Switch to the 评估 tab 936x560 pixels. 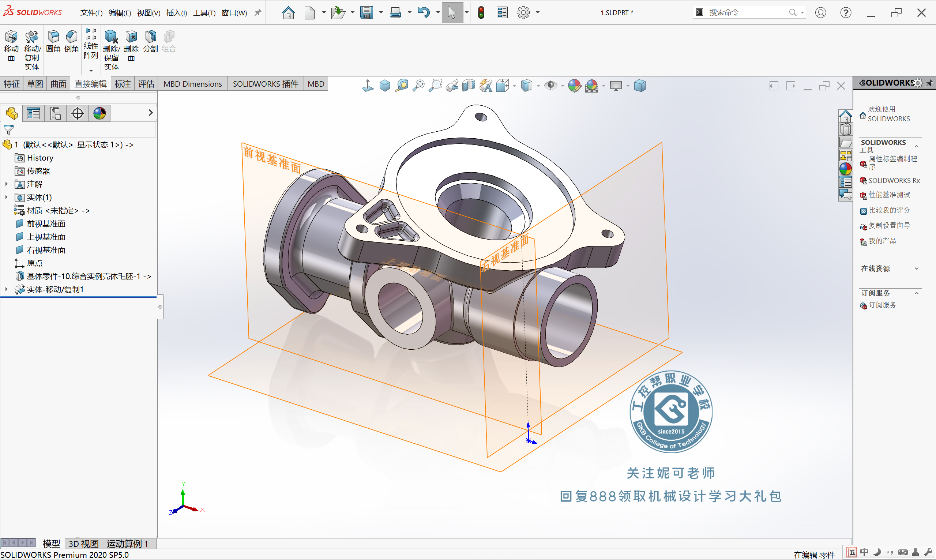[x=146, y=84]
